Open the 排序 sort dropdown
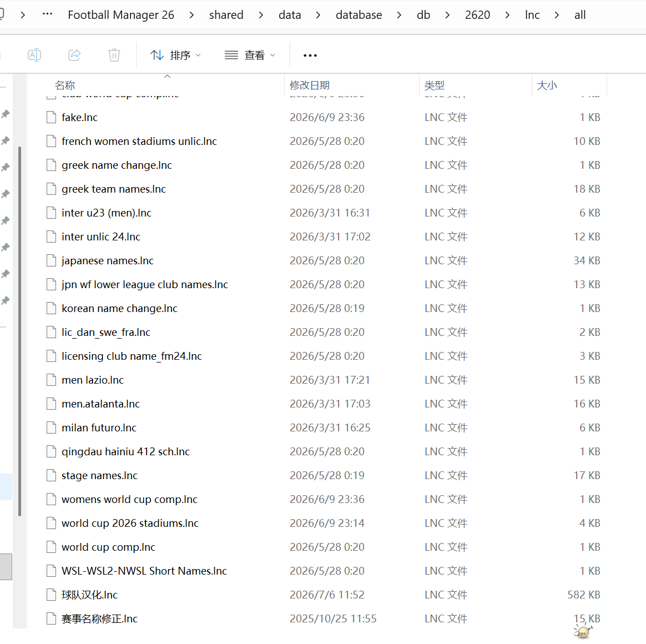The height and width of the screenshot is (644, 646). (x=175, y=55)
